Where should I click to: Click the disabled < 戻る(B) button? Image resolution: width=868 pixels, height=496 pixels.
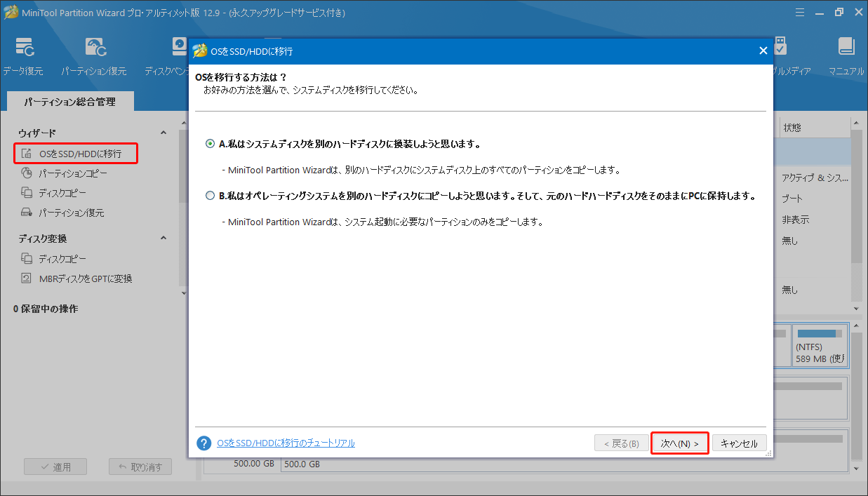(x=621, y=443)
